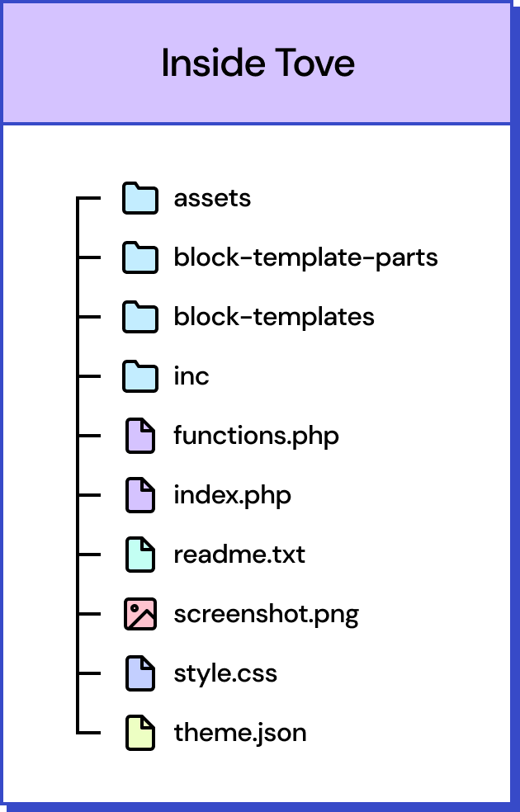520x812 pixels.
Task: Click the green readme.txt file icon
Action: pyautogui.click(x=140, y=555)
